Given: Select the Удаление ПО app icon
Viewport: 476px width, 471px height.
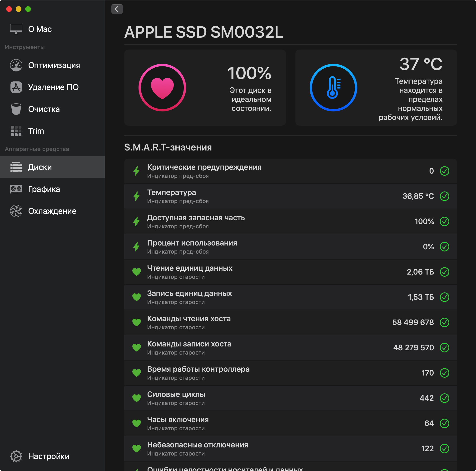Looking at the screenshot, I should 16,87.
